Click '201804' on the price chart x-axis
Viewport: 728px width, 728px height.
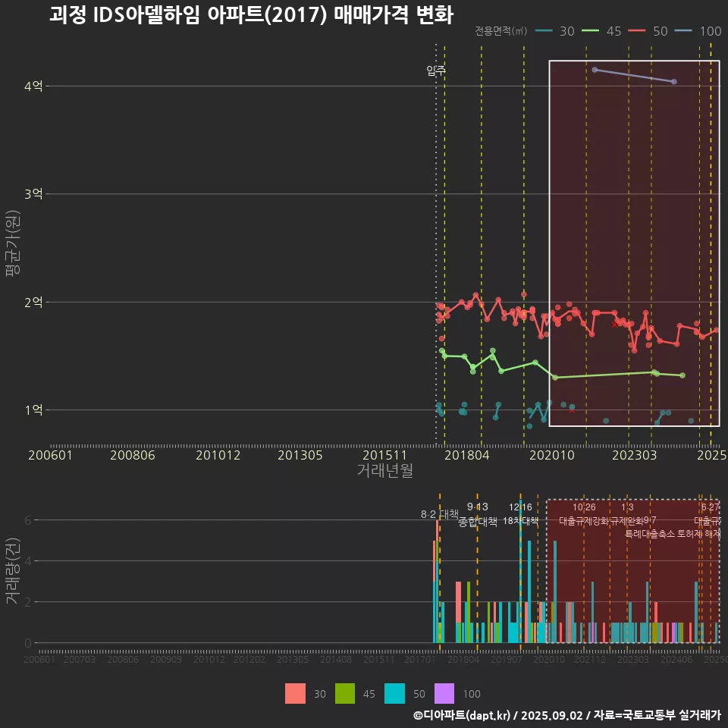pos(467,455)
